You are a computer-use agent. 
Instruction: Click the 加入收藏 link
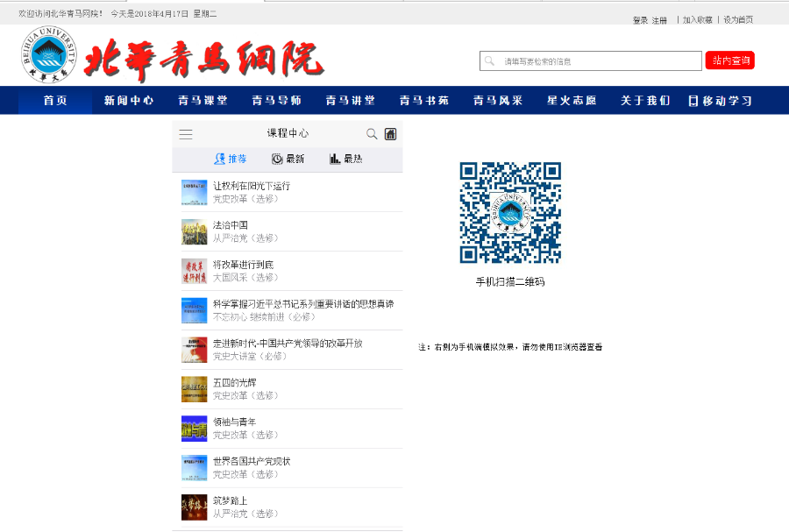point(698,20)
